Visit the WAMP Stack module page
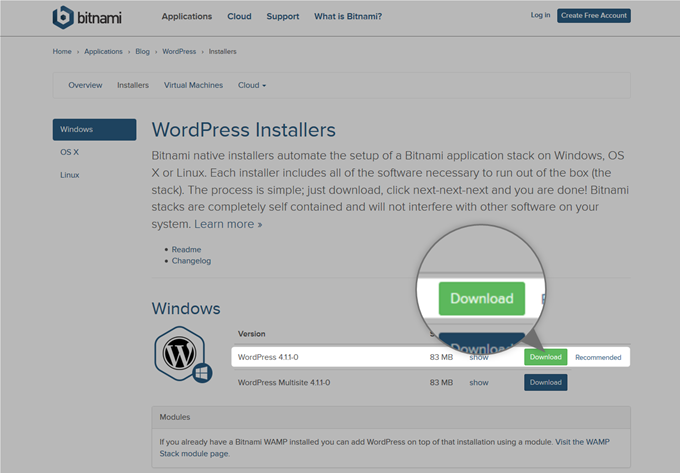 coord(384,447)
